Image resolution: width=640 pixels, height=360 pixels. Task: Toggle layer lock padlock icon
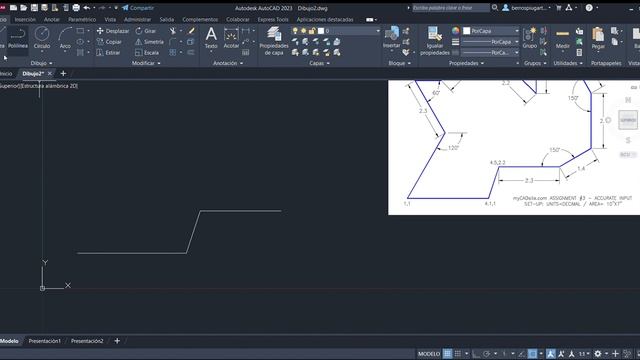pyautogui.click(x=312, y=31)
